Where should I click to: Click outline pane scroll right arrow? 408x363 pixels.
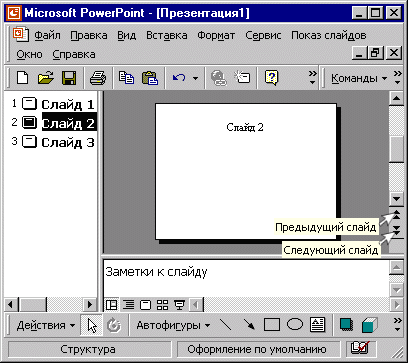[x=90, y=304]
